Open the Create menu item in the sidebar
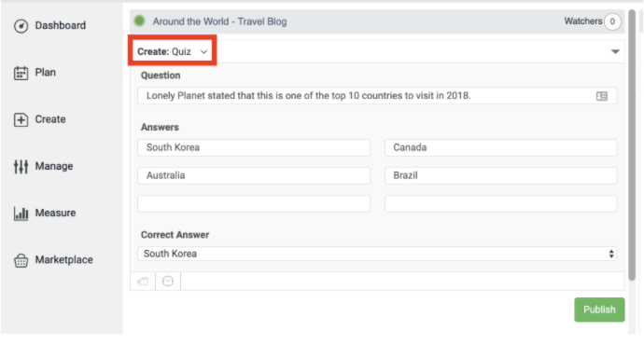644x345 pixels. click(x=50, y=119)
